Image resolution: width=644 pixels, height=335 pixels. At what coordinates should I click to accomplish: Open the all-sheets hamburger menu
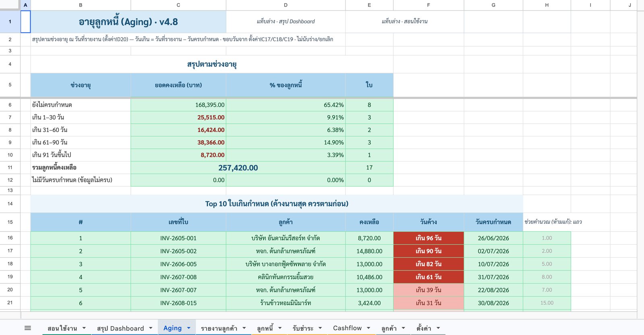(x=28, y=328)
